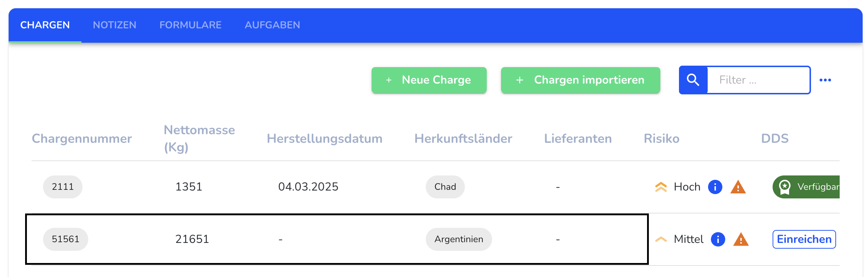The width and height of the screenshot is (868, 277).
Task: Sort by the Chargennummer column header
Action: (82, 138)
